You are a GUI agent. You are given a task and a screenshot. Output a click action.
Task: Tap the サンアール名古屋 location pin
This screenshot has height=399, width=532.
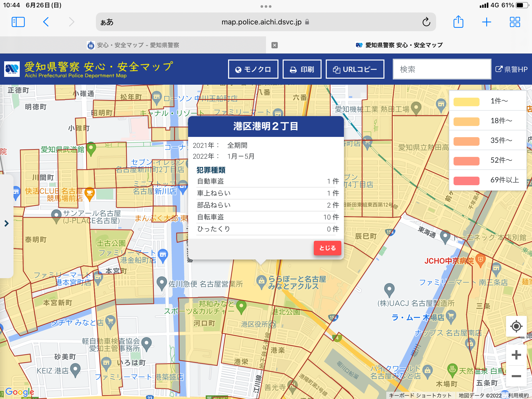tap(56, 216)
